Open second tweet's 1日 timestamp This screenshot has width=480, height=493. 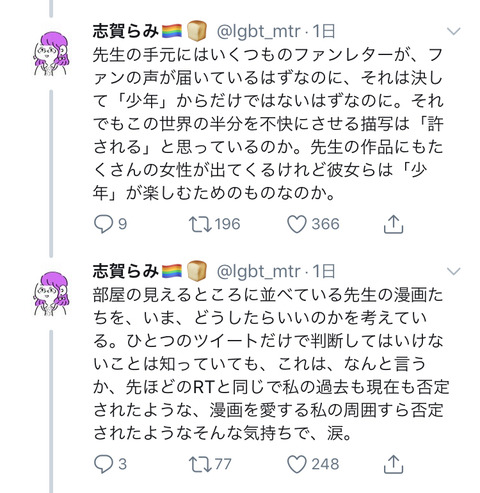coord(323,271)
